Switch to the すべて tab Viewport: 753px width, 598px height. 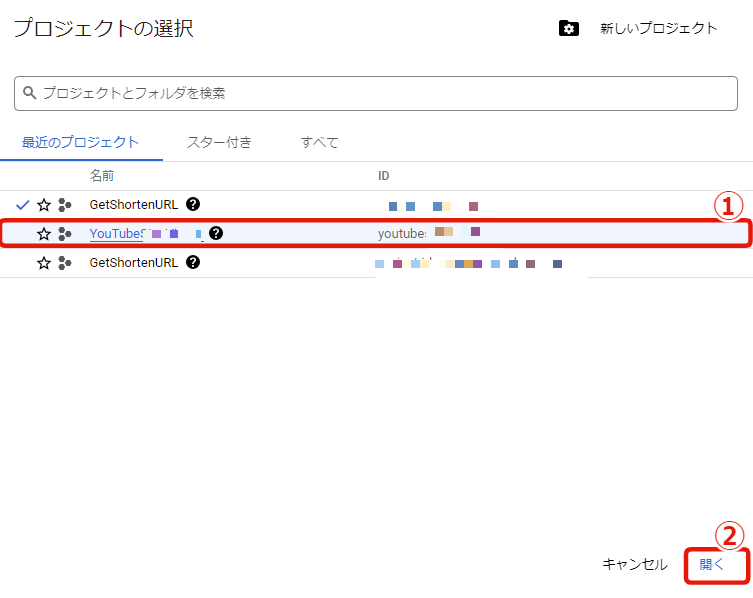(x=320, y=142)
